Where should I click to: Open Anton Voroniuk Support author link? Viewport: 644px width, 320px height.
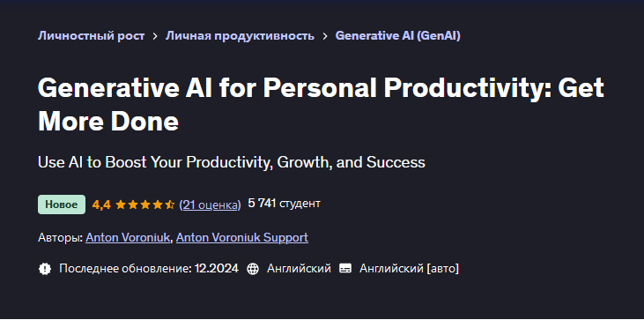tap(242, 237)
